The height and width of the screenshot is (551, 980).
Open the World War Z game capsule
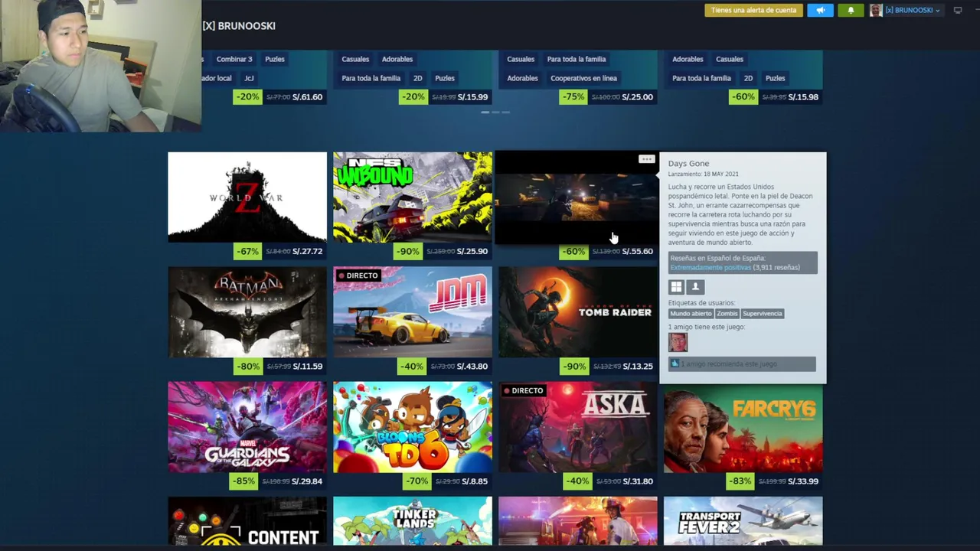247,197
